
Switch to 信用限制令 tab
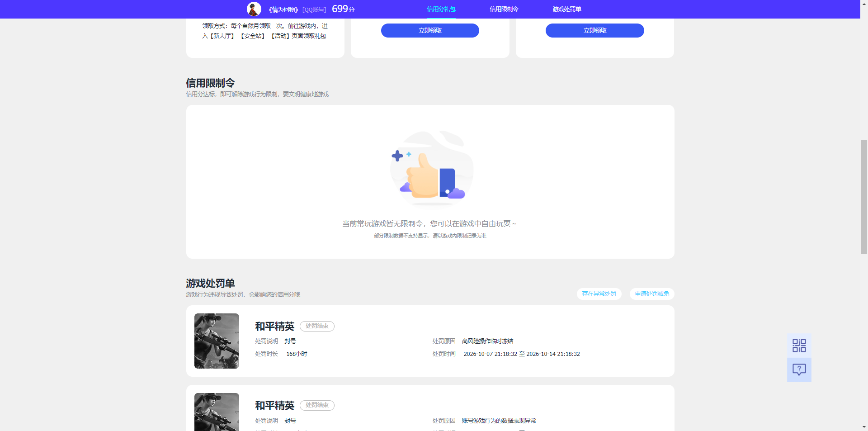click(504, 9)
